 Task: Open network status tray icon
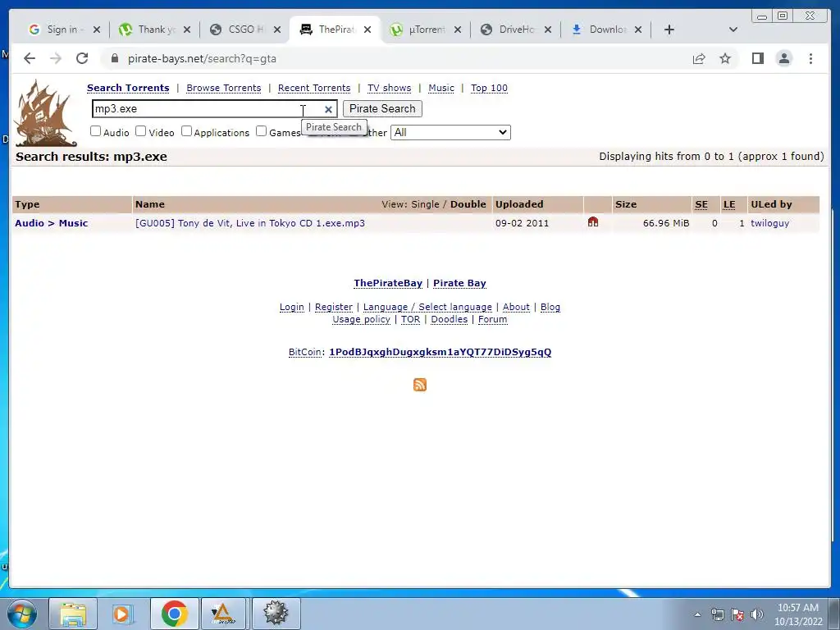click(717, 614)
